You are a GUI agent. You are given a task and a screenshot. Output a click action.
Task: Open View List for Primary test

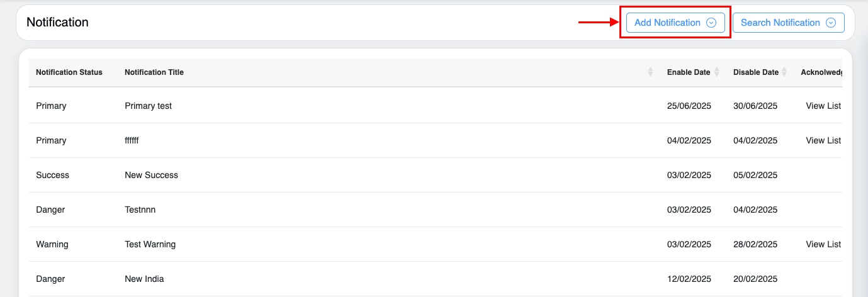823,106
